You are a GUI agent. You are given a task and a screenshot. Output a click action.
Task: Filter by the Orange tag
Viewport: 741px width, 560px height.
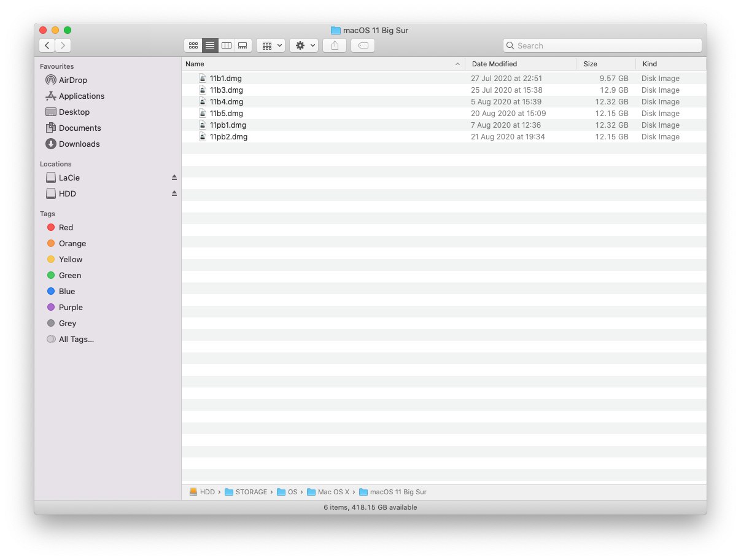(66, 243)
